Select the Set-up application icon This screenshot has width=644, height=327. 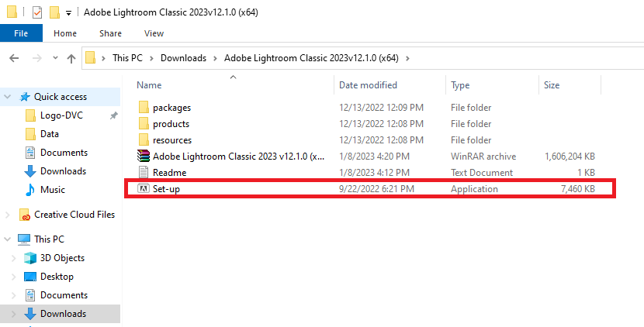(143, 189)
